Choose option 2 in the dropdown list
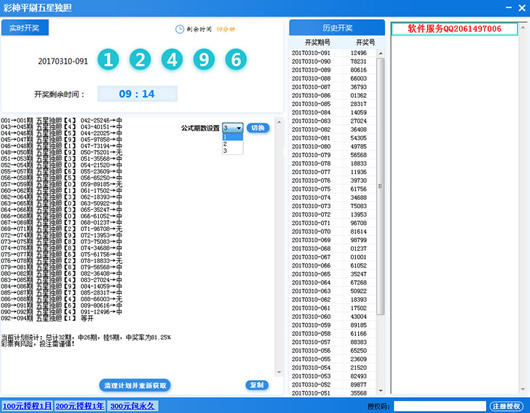This screenshot has height=413, width=530. (x=233, y=144)
